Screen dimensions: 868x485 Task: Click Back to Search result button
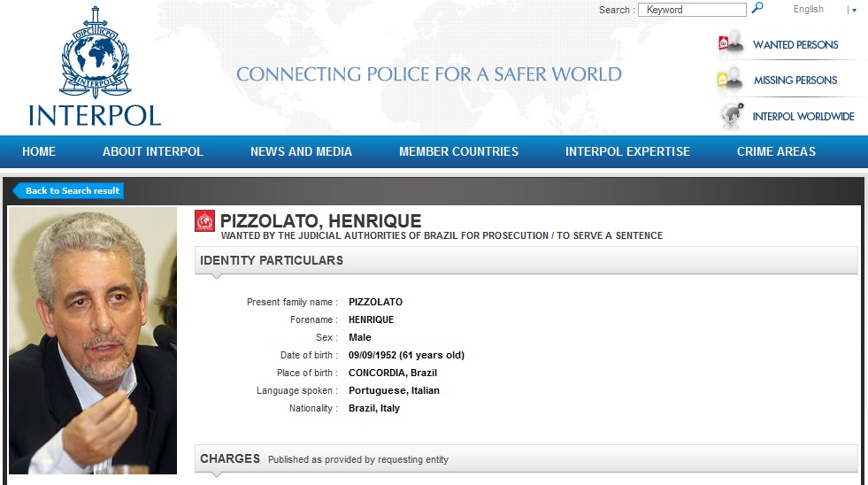68,190
